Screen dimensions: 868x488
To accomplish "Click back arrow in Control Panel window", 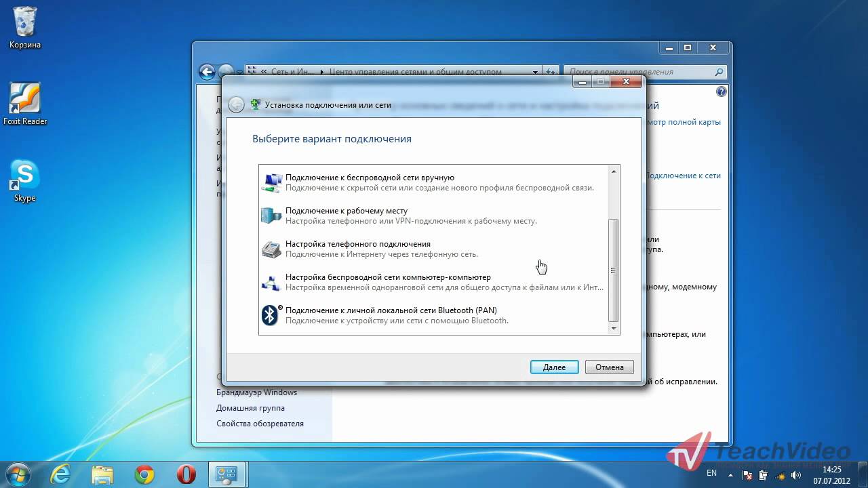I will pos(207,71).
